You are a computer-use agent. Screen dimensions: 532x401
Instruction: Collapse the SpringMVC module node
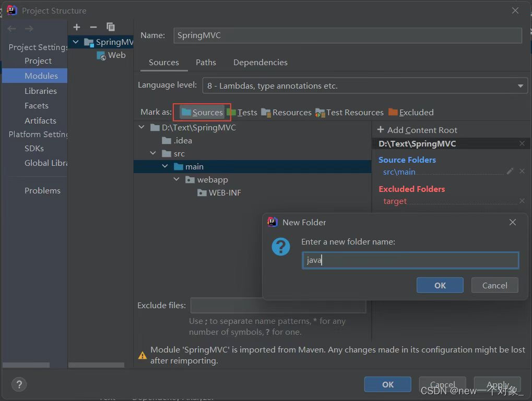pos(76,42)
